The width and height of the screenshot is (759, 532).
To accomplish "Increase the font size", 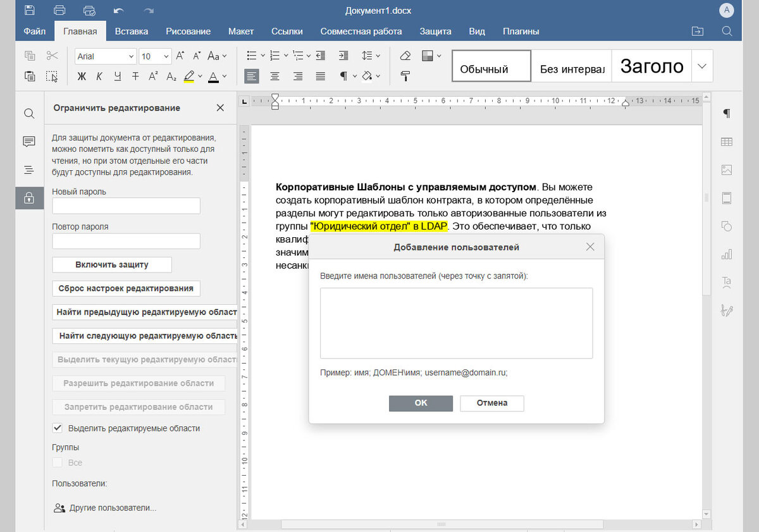I will [180, 56].
